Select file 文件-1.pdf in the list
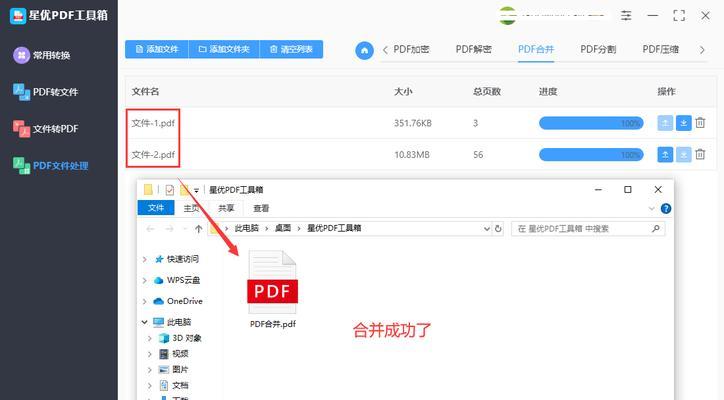The width and height of the screenshot is (724, 400). click(153, 123)
